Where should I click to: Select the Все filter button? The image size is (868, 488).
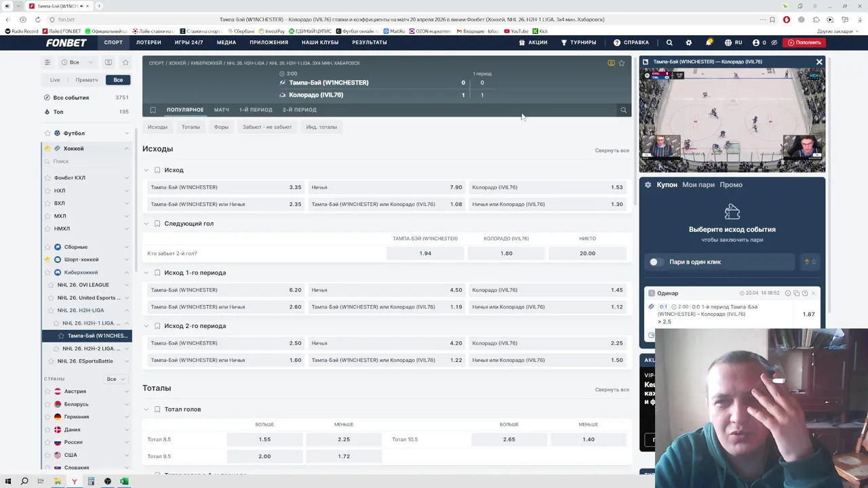[118, 80]
